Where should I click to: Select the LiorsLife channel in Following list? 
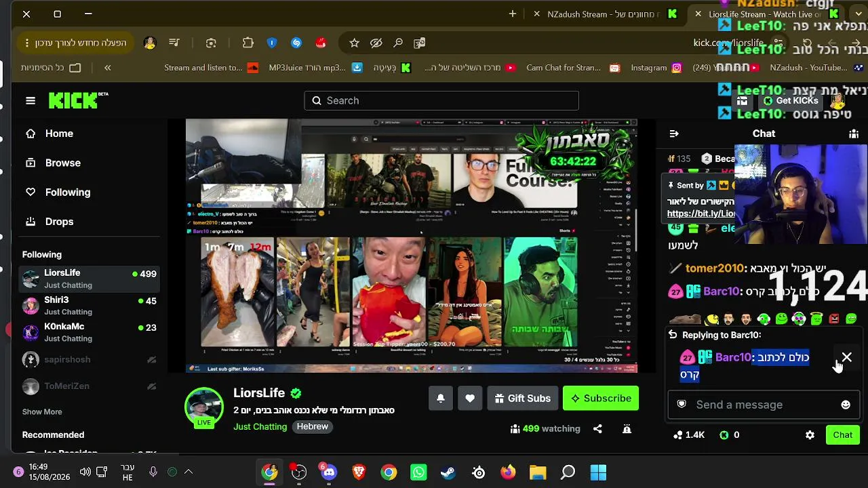(x=90, y=279)
